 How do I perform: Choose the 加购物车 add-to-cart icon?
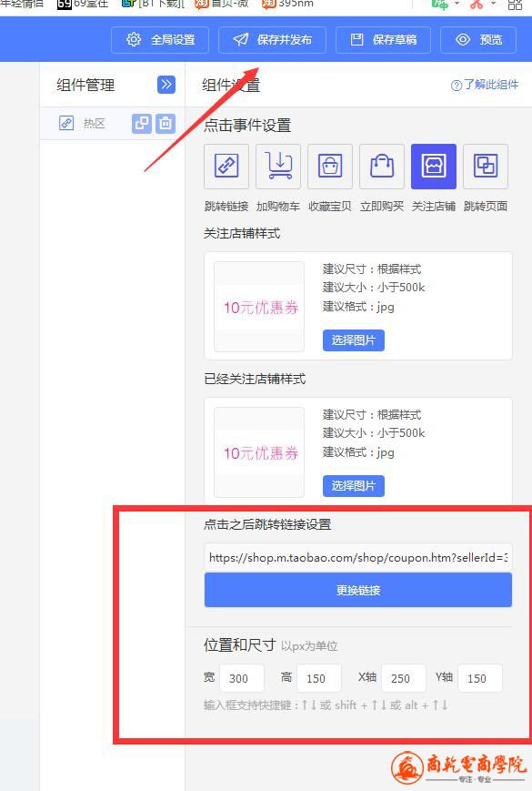pos(278,166)
